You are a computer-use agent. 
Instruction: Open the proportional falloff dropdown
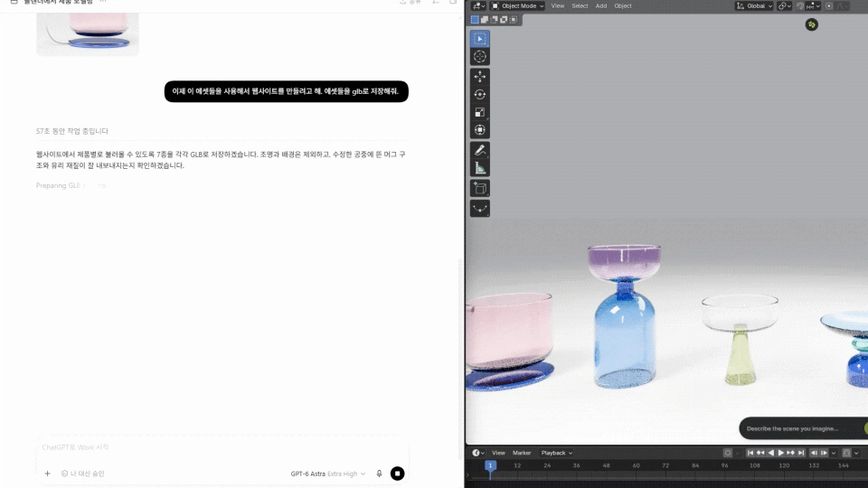[842, 6]
